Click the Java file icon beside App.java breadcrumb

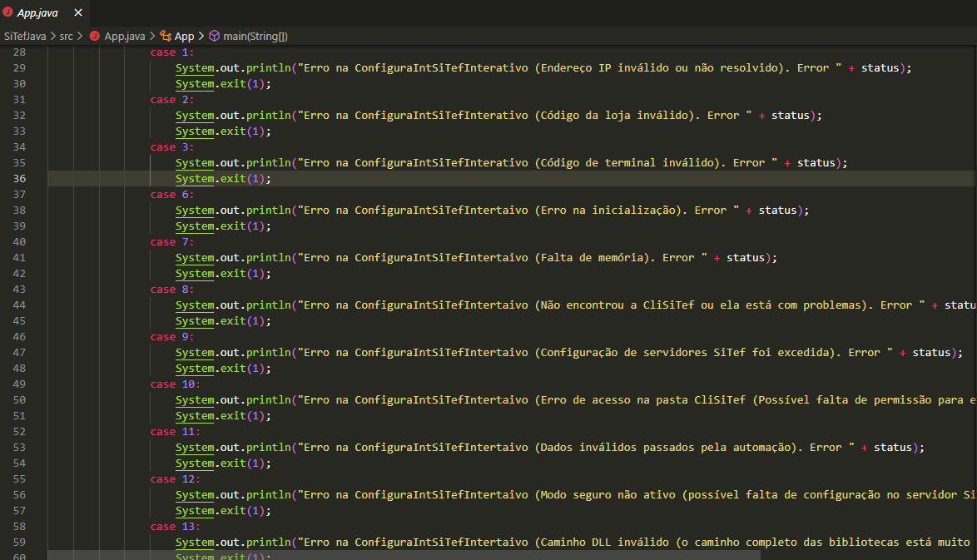95,36
